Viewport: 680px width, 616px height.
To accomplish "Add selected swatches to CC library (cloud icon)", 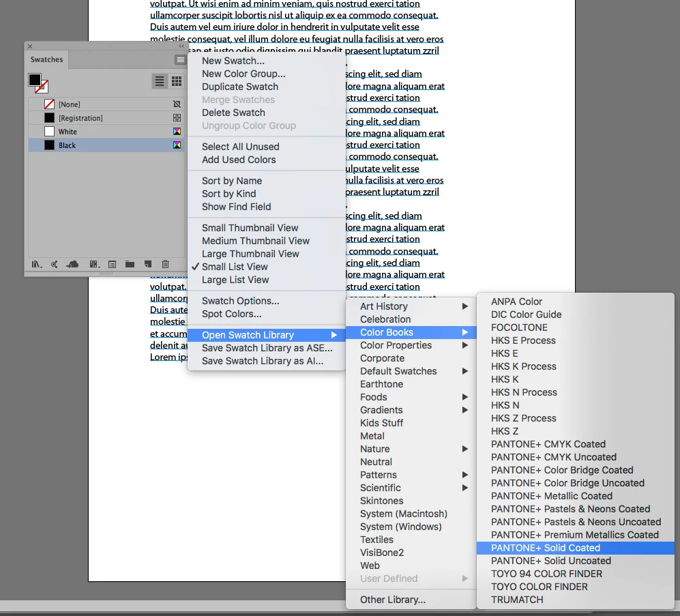I will [72, 264].
